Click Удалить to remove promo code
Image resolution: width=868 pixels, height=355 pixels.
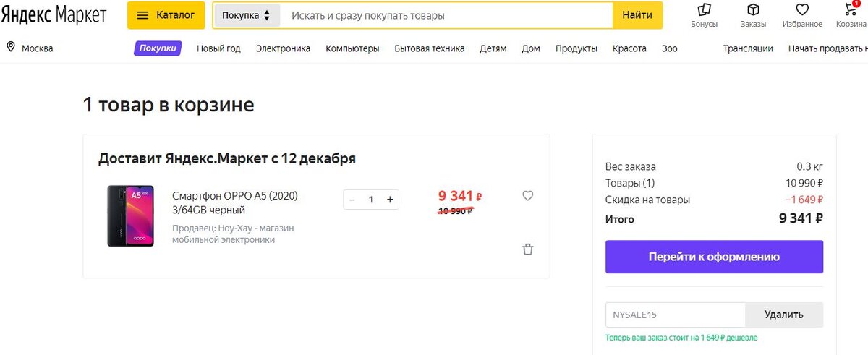tap(784, 315)
